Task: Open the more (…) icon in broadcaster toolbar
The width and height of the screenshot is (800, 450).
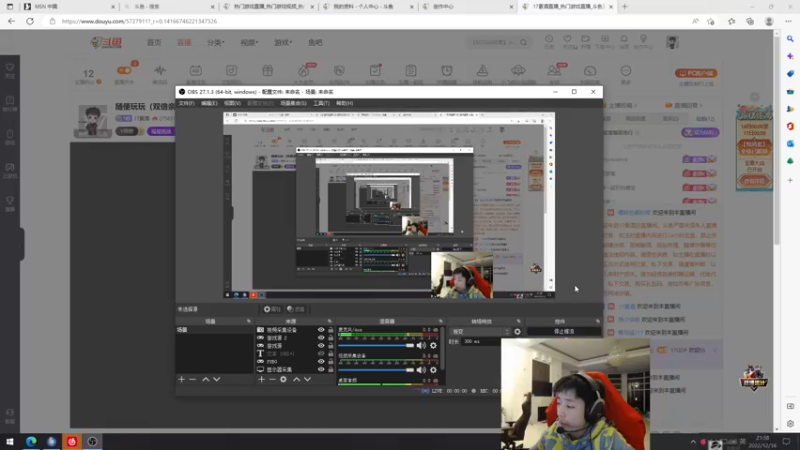Action: pyautogui.click(x=626, y=71)
